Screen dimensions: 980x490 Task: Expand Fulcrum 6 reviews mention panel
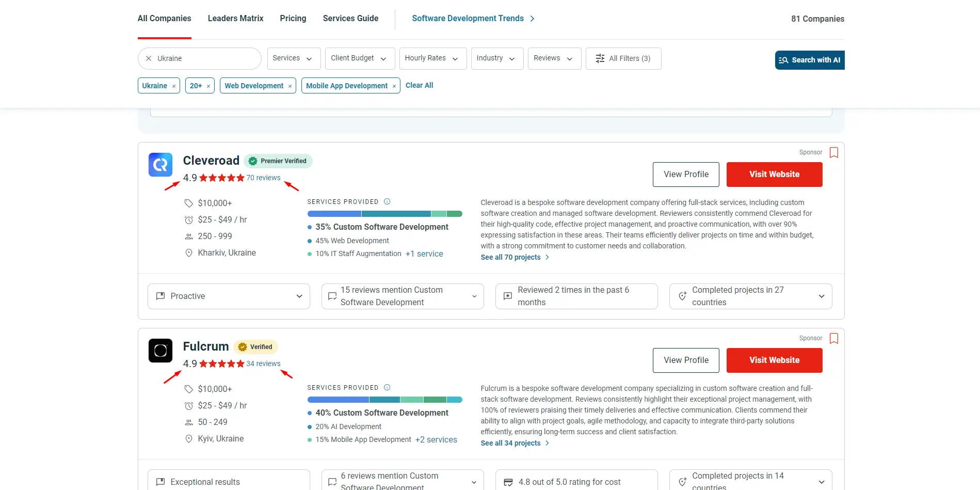pos(403,480)
